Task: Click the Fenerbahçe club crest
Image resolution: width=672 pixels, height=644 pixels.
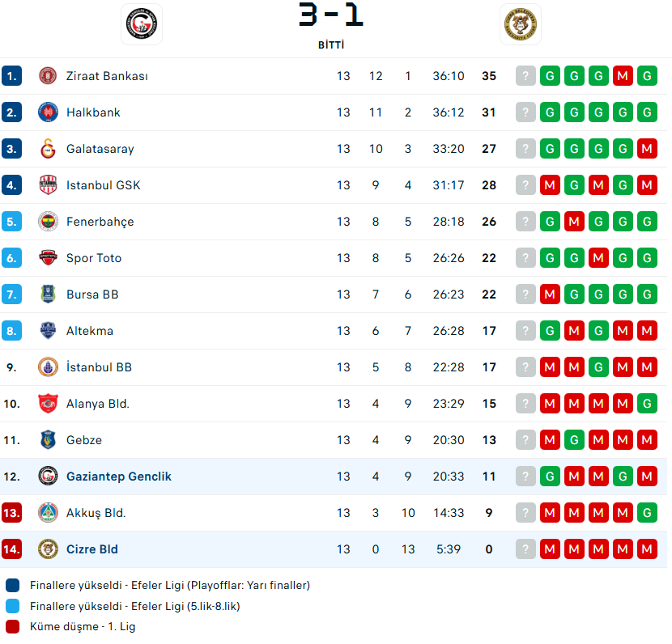Action: coord(48,222)
